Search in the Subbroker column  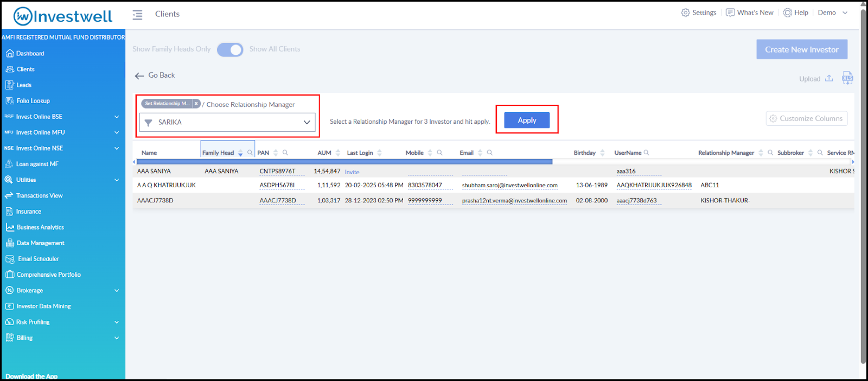[x=820, y=153]
